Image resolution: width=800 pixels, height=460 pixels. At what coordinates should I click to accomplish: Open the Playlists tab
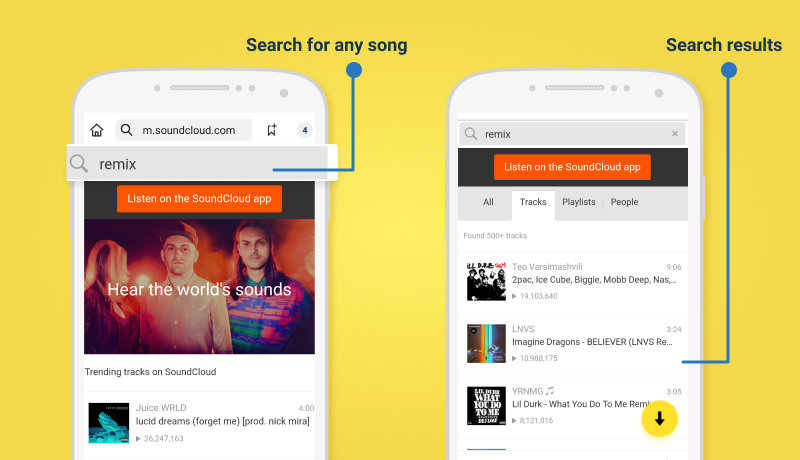[579, 202]
